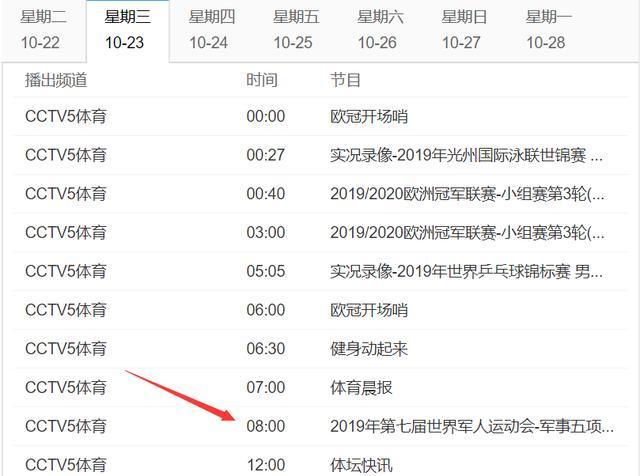
Task: Click CCTV5体育 in the 06:30 row
Action: click(x=66, y=349)
